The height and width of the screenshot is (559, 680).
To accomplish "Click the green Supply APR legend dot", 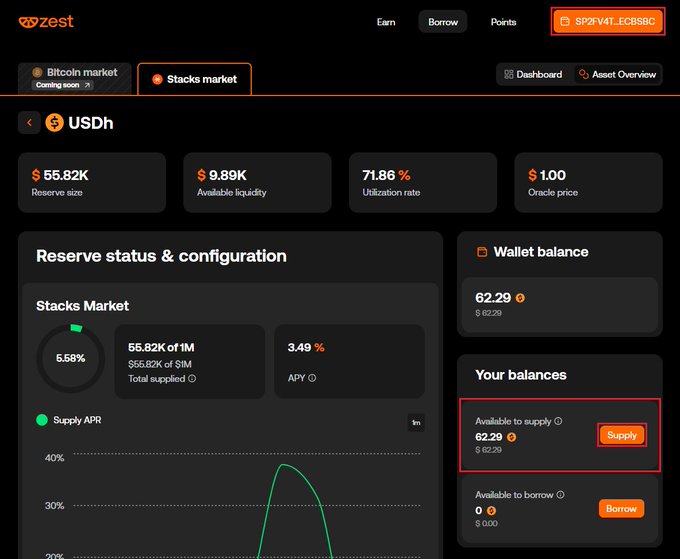I will coord(42,420).
